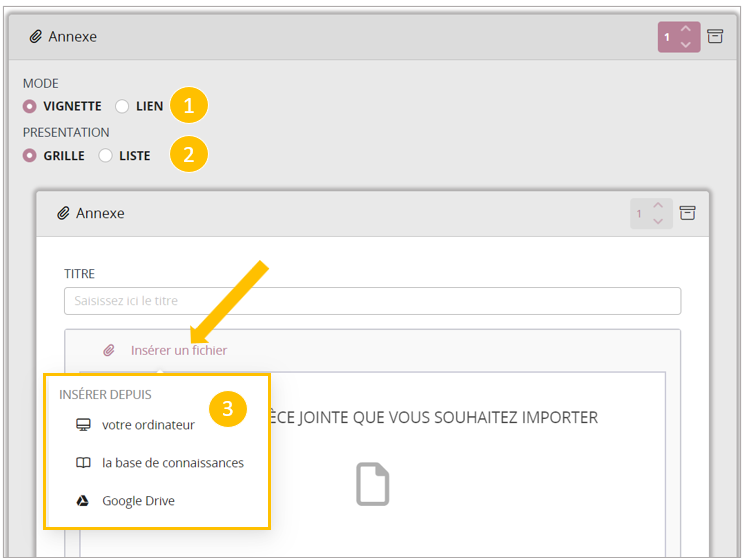The width and height of the screenshot is (743, 558).
Task: Click the paperclip icon beside Insérer un fichier
Action: coord(109,350)
